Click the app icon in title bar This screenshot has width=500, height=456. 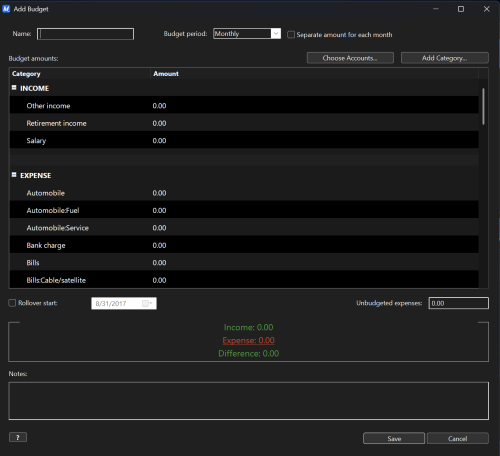[x=6, y=9]
